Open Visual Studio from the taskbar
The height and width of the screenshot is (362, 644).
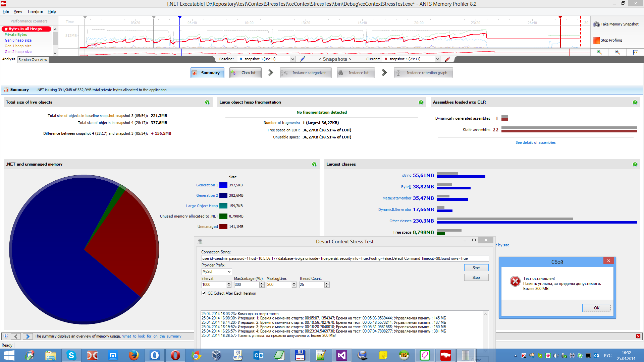[x=342, y=355]
